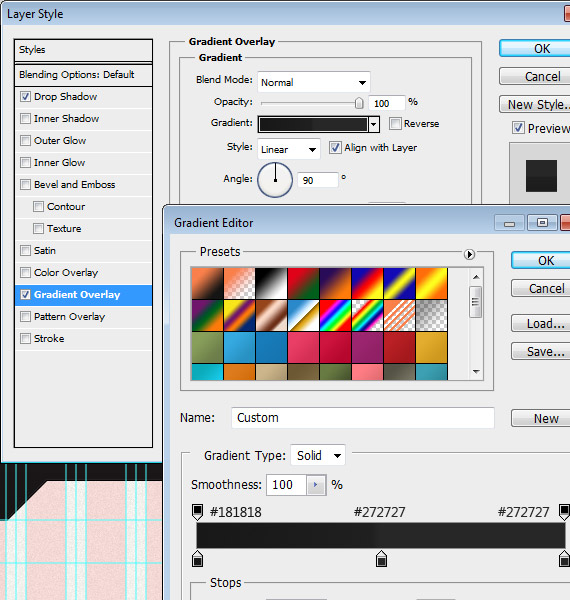Viewport: 570px width, 600px height.
Task: Select the Transparent Rainbow gradient preset
Action: coord(367,316)
